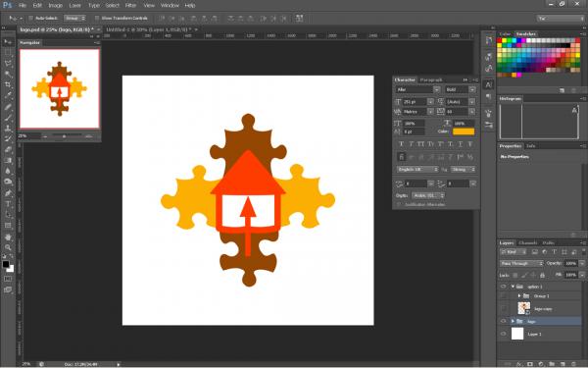Select the Hand tool

pos(8,237)
